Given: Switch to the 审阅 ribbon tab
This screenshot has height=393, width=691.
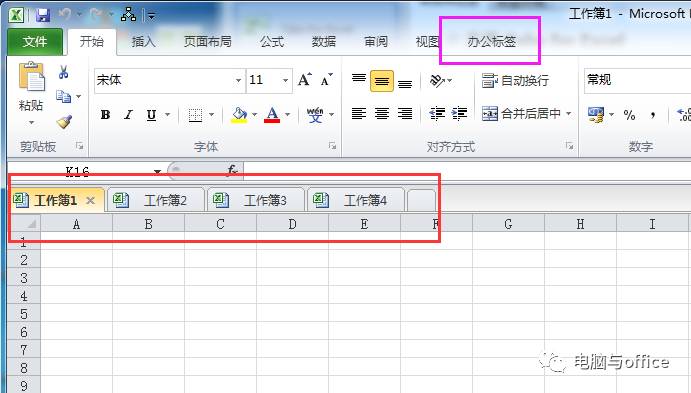Looking at the screenshot, I should click(x=376, y=42).
